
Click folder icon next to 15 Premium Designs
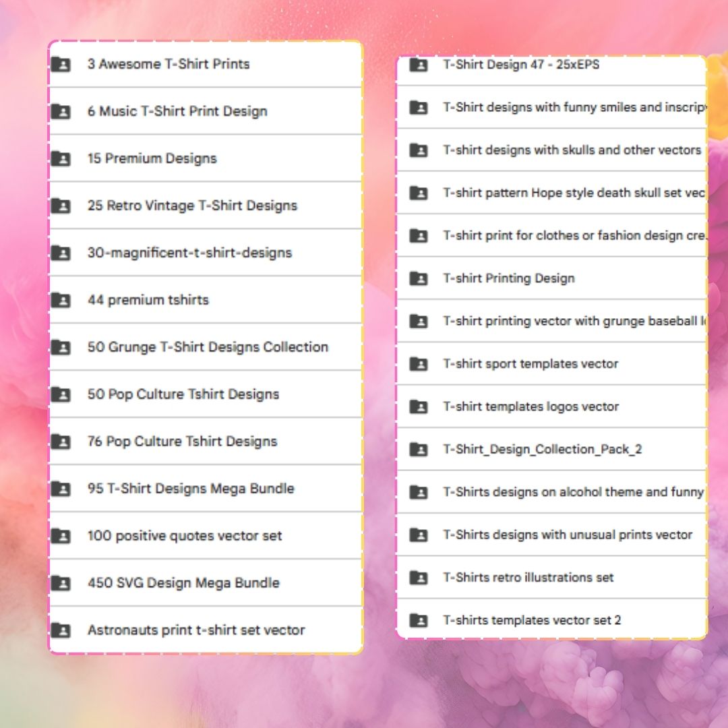[61, 158]
